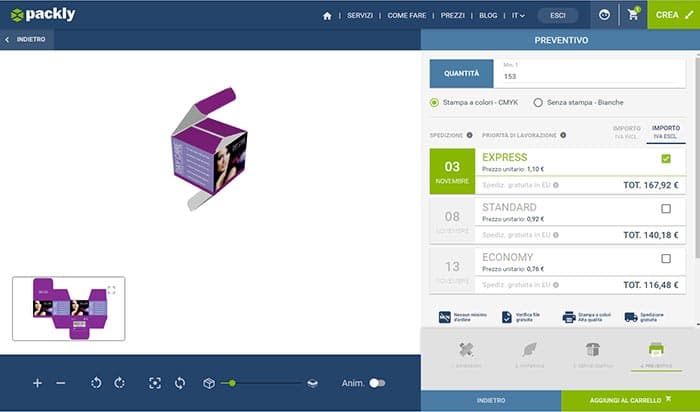Rotate the box clockwise

pyautogui.click(x=120, y=383)
